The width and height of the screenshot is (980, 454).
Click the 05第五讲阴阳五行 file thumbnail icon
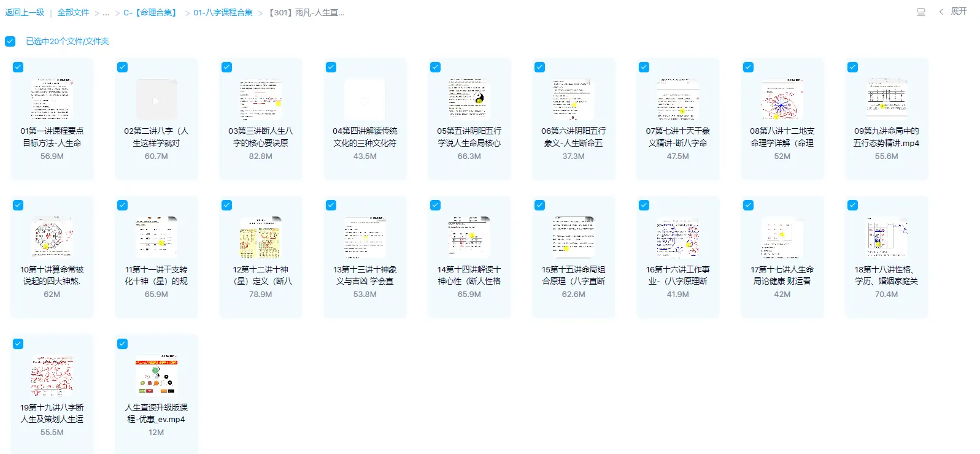point(469,99)
